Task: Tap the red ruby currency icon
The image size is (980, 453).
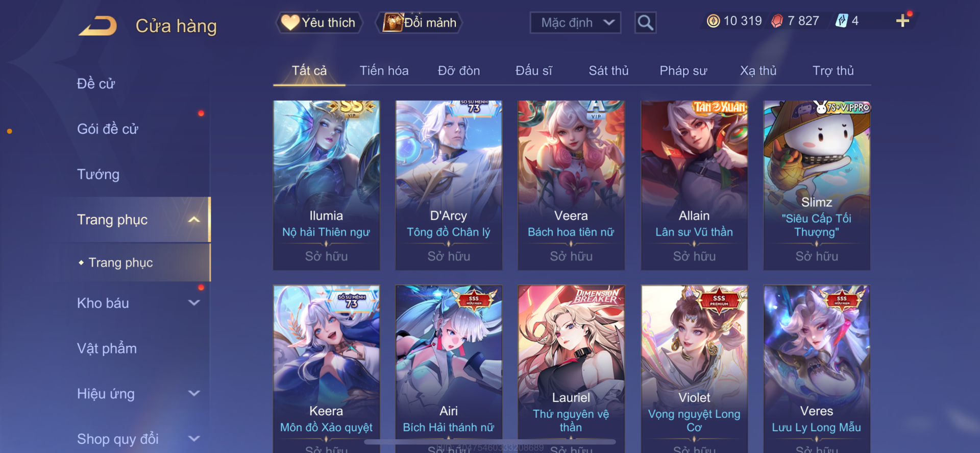Action: tap(777, 21)
